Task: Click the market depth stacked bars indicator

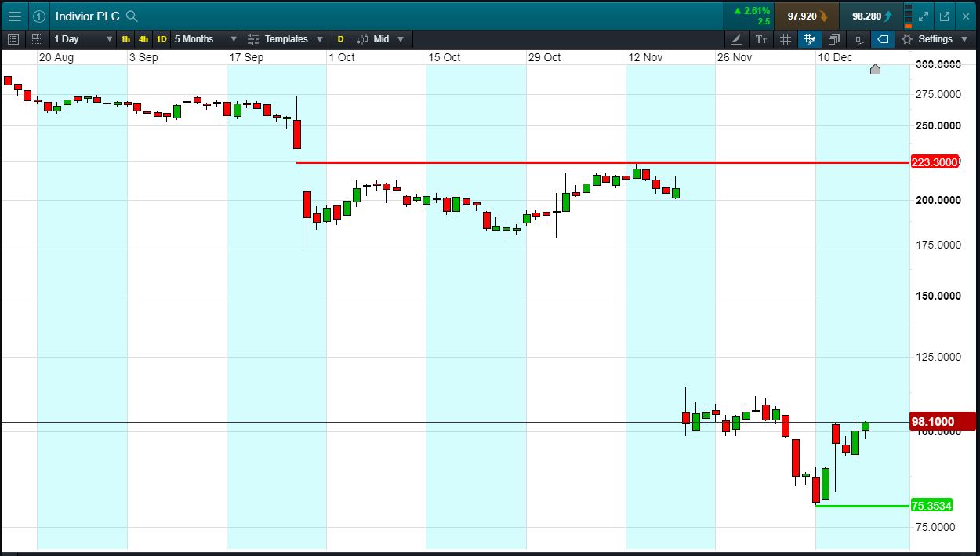Action: [908, 16]
